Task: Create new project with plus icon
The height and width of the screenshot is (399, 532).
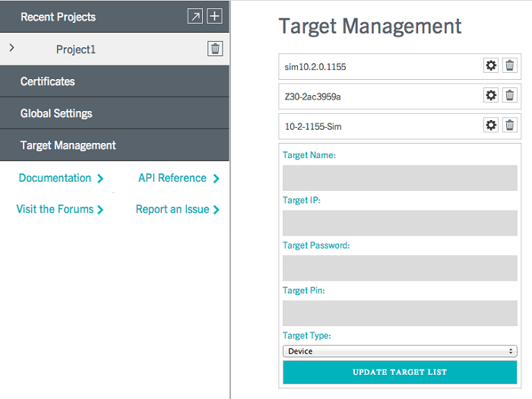Action: coord(214,16)
